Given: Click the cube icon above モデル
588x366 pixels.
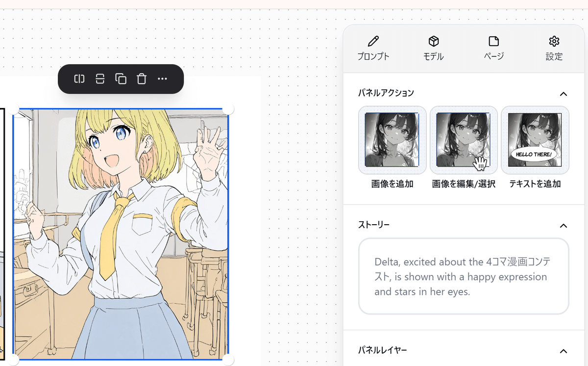Looking at the screenshot, I should click(433, 41).
